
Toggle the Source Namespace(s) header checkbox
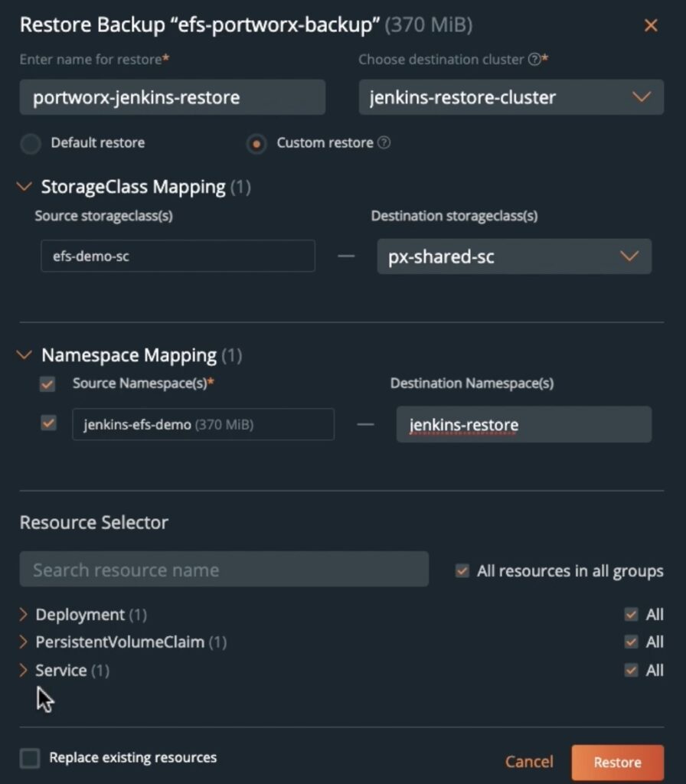point(47,384)
